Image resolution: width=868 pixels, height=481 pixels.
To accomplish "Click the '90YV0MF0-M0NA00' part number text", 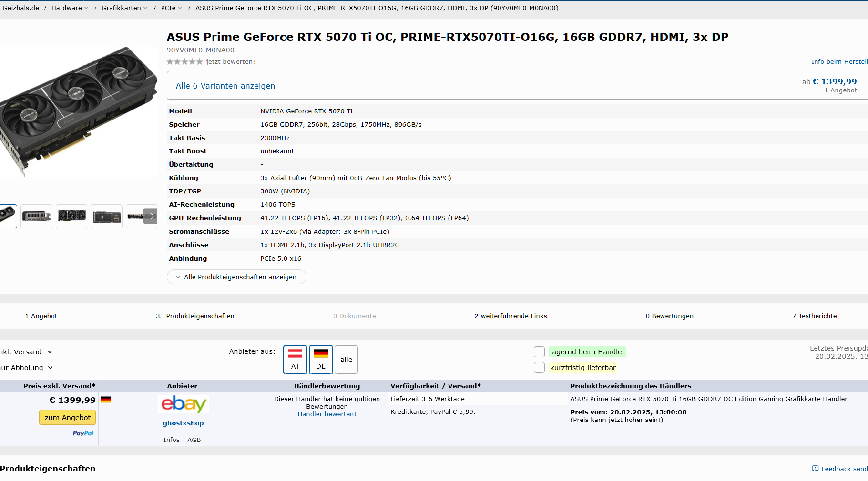I will tap(200, 50).
